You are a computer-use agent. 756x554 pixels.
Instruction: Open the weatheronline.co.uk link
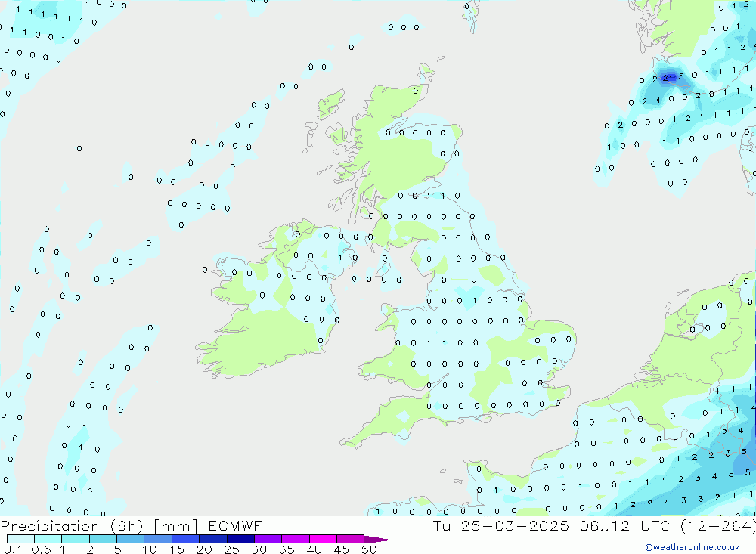pyautogui.click(x=692, y=547)
